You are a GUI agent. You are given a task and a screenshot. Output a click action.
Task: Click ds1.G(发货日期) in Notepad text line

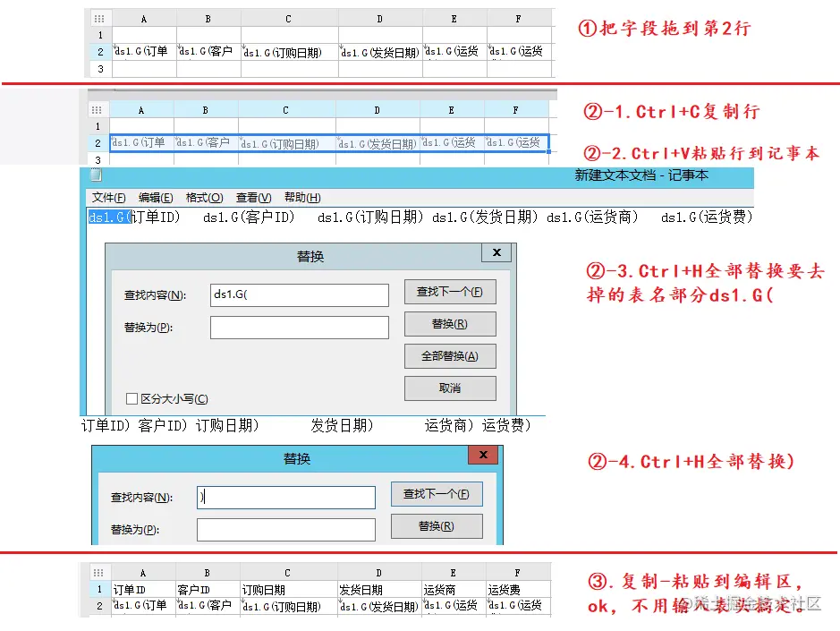485,217
